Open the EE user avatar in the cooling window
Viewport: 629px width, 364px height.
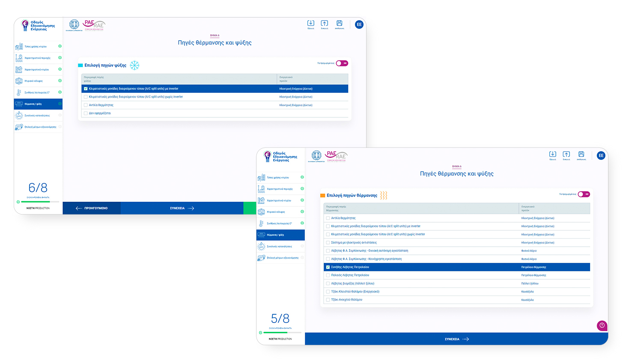359,24
